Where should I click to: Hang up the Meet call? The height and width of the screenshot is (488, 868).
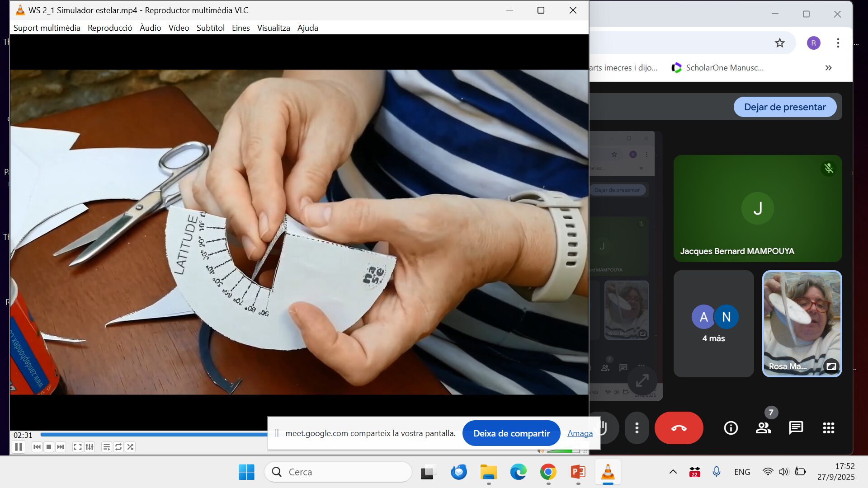[679, 428]
